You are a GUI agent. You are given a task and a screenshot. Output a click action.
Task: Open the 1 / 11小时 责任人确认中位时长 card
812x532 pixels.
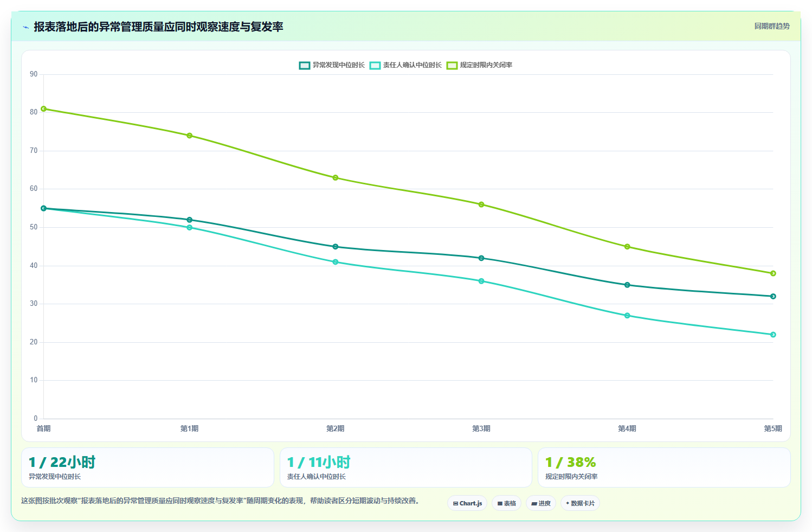pyautogui.click(x=405, y=467)
